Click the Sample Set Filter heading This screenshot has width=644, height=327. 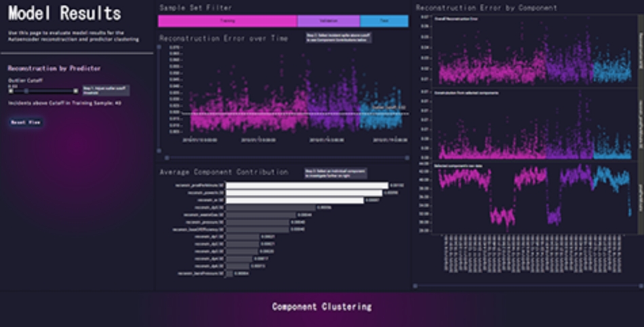[x=195, y=7]
